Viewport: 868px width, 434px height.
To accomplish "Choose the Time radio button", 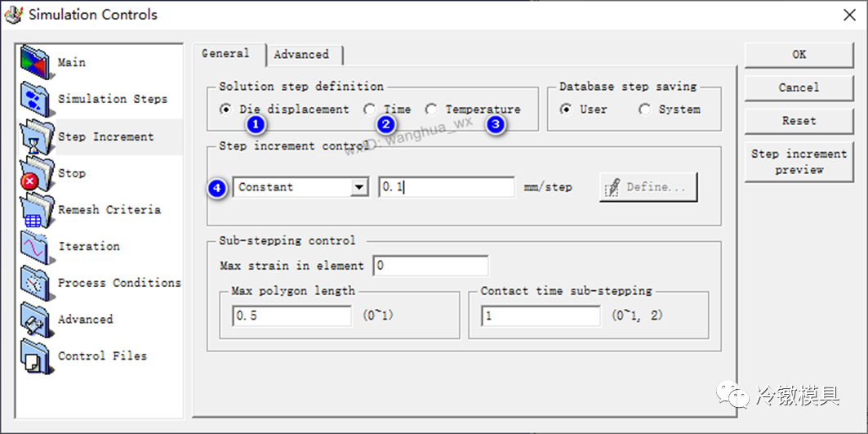I will [x=371, y=110].
